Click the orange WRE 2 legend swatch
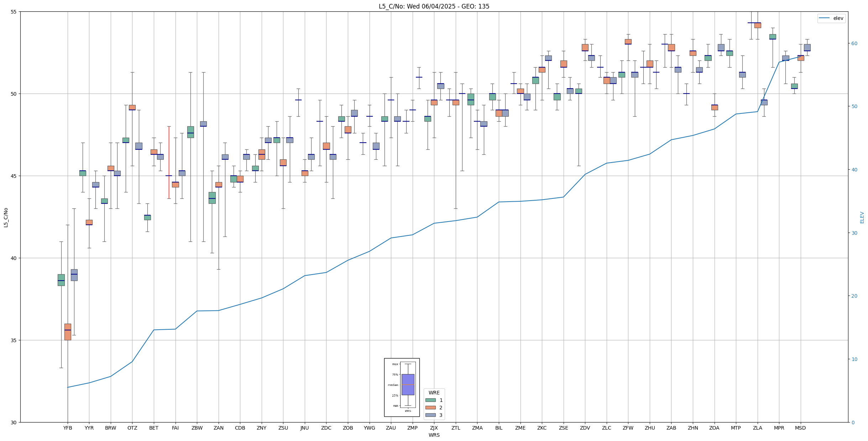The width and height of the screenshot is (868, 441). [430, 408]
